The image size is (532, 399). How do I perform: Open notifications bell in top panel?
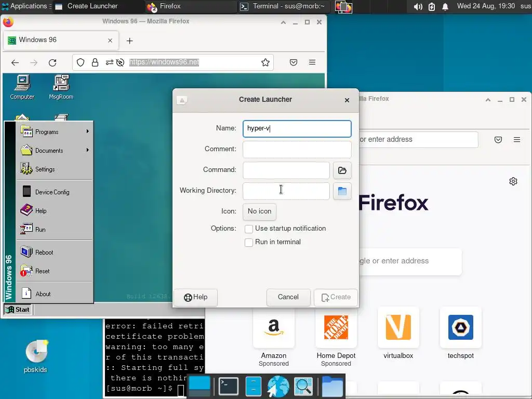pyautogui.click(x=445, y=6)
